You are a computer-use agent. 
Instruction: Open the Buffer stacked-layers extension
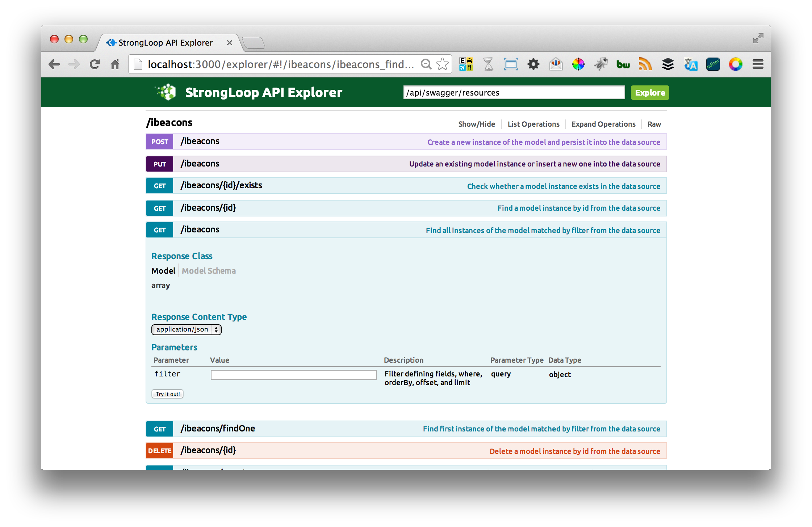tap(667, 64)
